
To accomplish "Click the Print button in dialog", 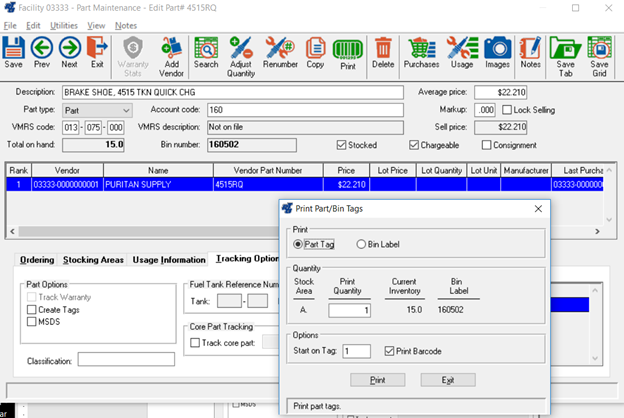I will pos(378,380).
